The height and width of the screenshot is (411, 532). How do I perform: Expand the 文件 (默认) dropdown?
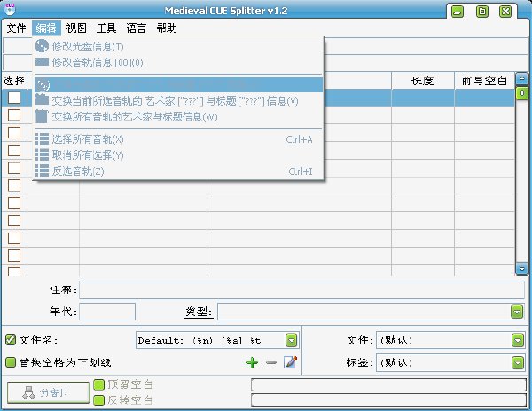[x=518, y=340]
